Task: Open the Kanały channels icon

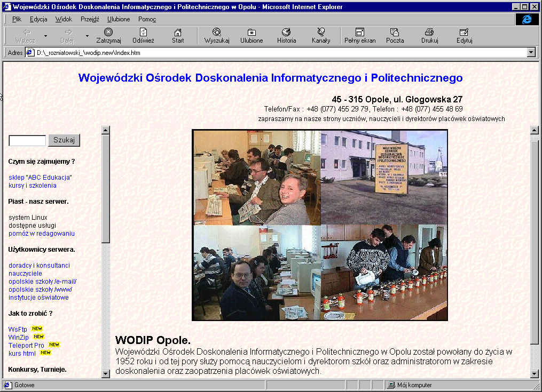Action: pyautogui.click(x=321, y=33)
